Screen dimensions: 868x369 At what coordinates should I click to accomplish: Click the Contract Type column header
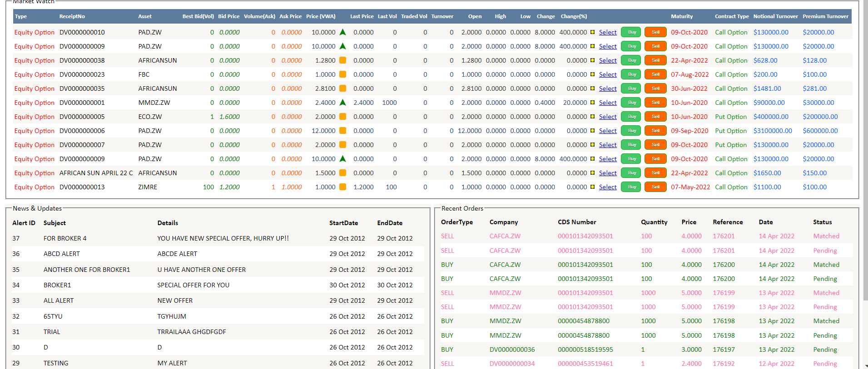click(x=731, y=16)
